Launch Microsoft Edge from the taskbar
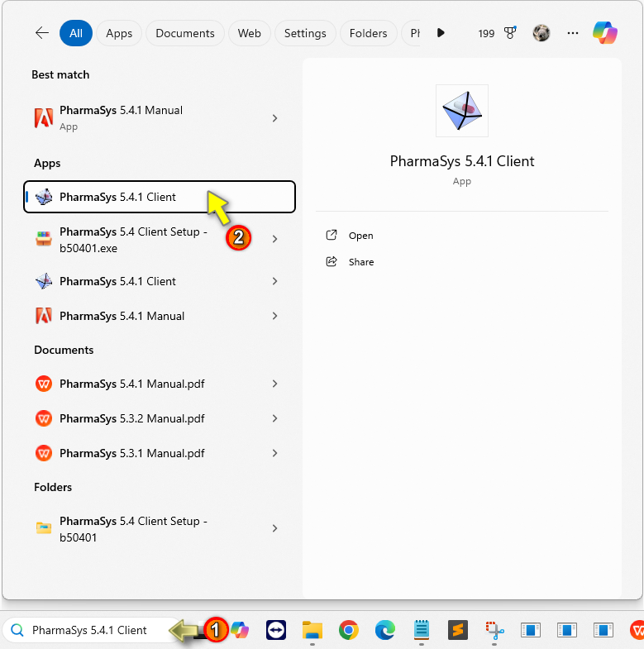The image size is (644, 649). point(385,630)
